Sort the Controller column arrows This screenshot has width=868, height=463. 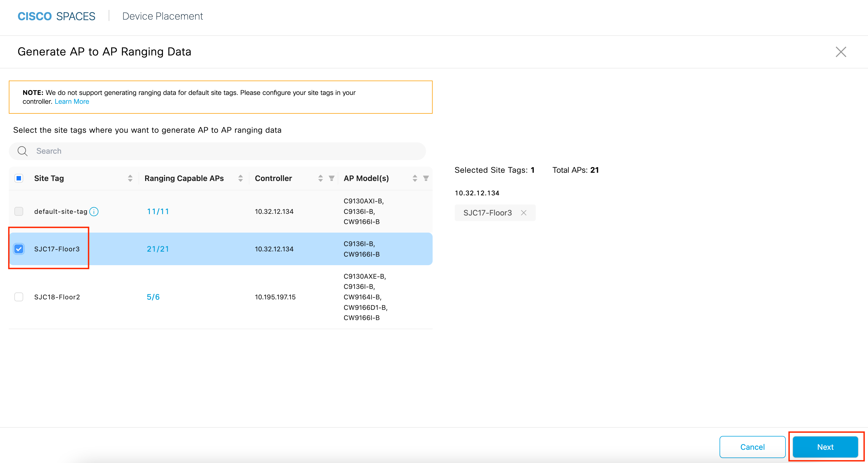point(320,178)
